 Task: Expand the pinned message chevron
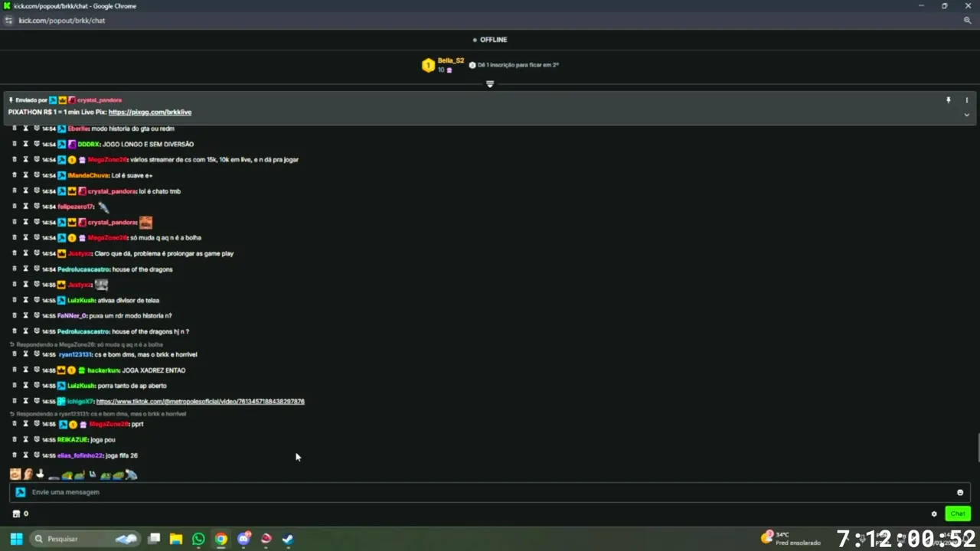(966, 115)
